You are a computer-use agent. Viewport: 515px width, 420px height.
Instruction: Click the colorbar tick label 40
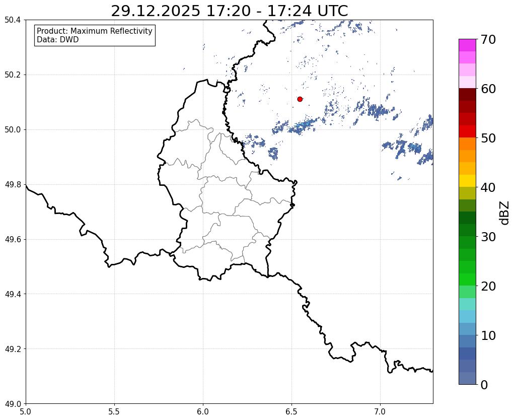tap(488, 187)
